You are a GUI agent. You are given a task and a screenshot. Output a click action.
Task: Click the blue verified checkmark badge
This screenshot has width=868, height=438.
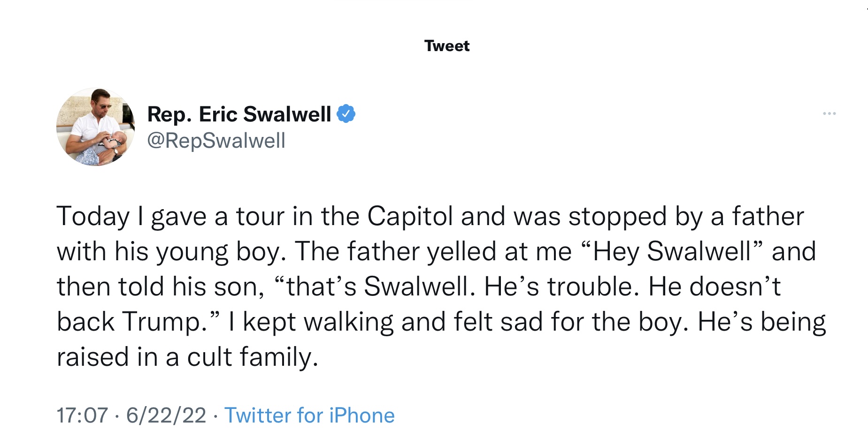click(x=346, y=114)
